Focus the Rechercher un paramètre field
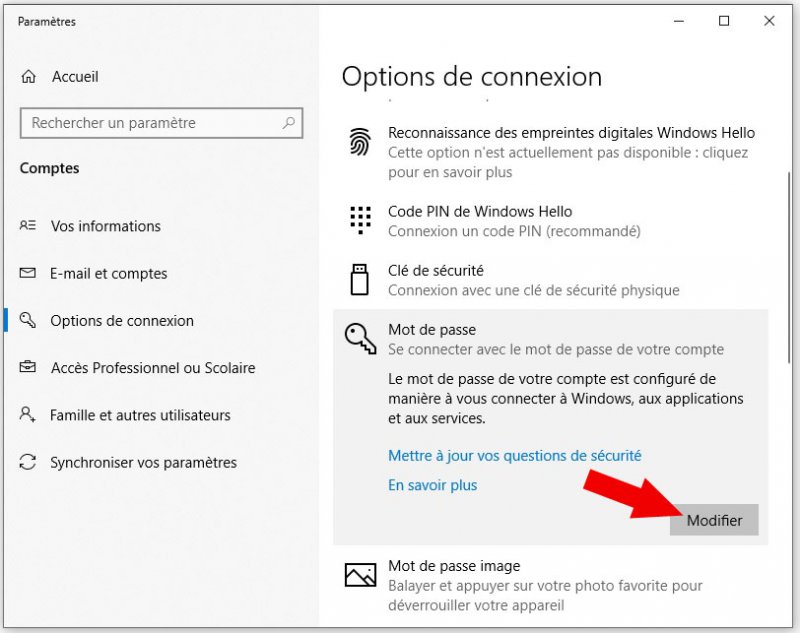The height and width of the screenshot is (633, 800). [150, 123]
